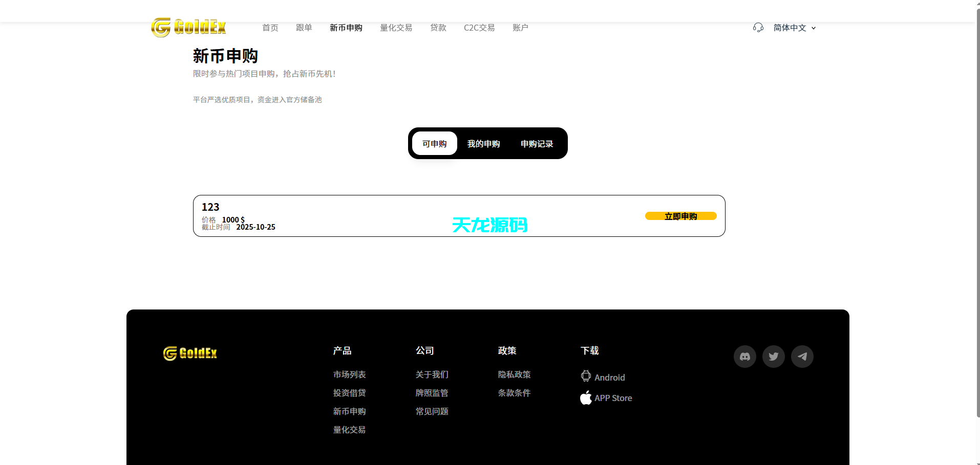This screenshot has height=465, width=980.
Task: Navigate to C2C交易 in top menu
Action: tap(478, 28)
